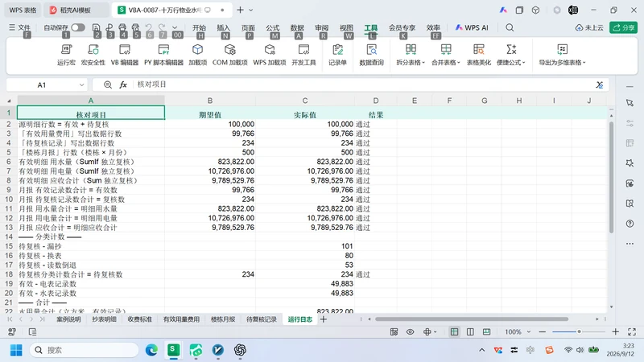This screenshot has height=362, width=644.
Task: Click the horizontal scrollbar thumb
Action: tap(472, 319)
